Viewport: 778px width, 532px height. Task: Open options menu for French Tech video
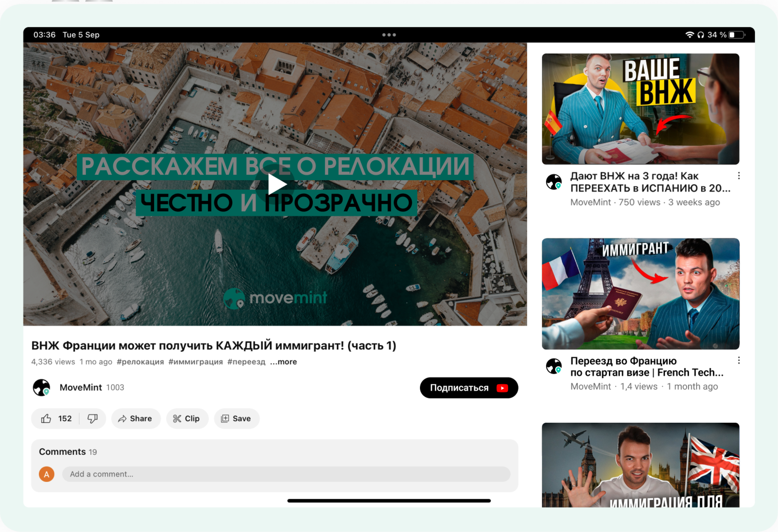point(739,360)
